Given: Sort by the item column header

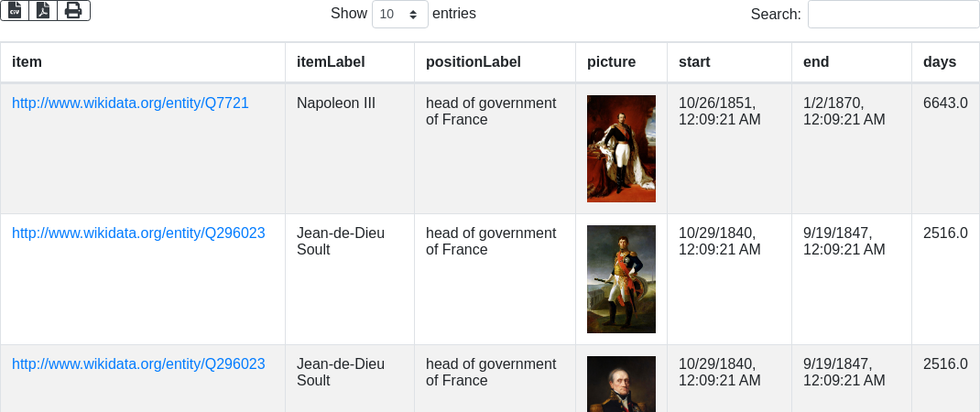Looking at the screenshot, I should [x=27, y=62].
